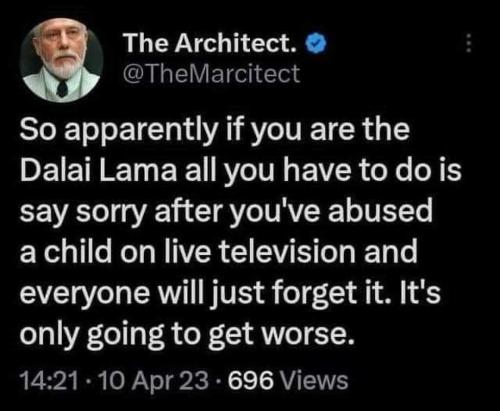The image size is (500, 411).
Task: Click the tweet line starting So apparently
Action: pyautogui.click(x=214, y=131)
